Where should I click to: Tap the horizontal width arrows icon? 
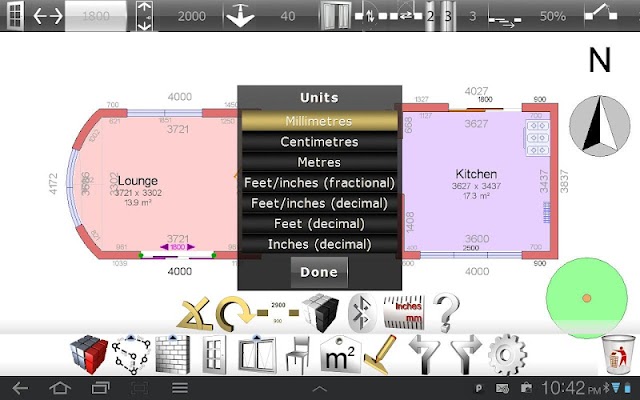48,16
